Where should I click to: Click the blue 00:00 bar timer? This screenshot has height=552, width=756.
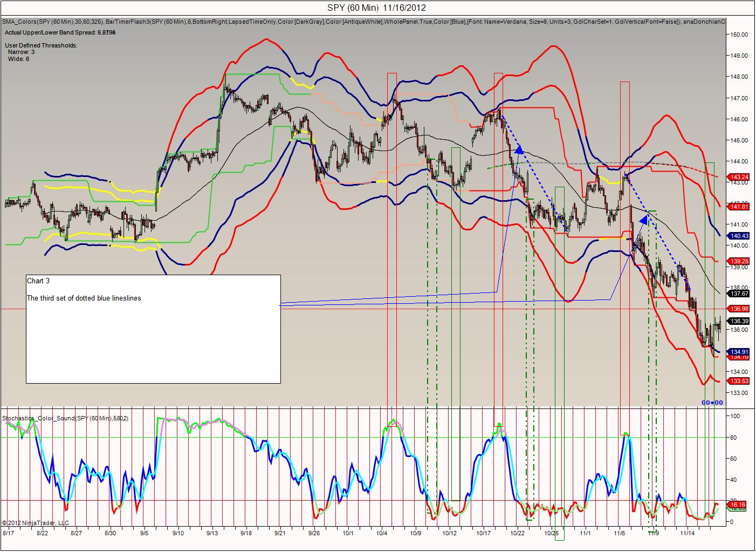coord(712,403)
